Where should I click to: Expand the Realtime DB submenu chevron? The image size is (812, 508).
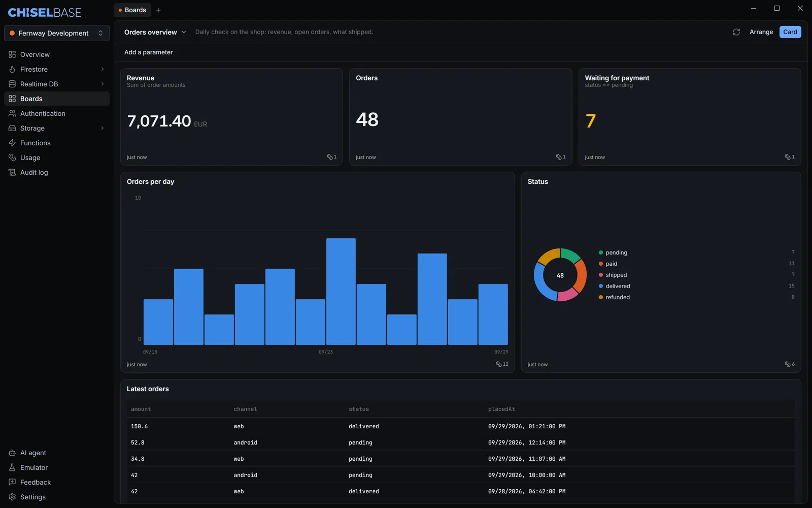(103, 84)
